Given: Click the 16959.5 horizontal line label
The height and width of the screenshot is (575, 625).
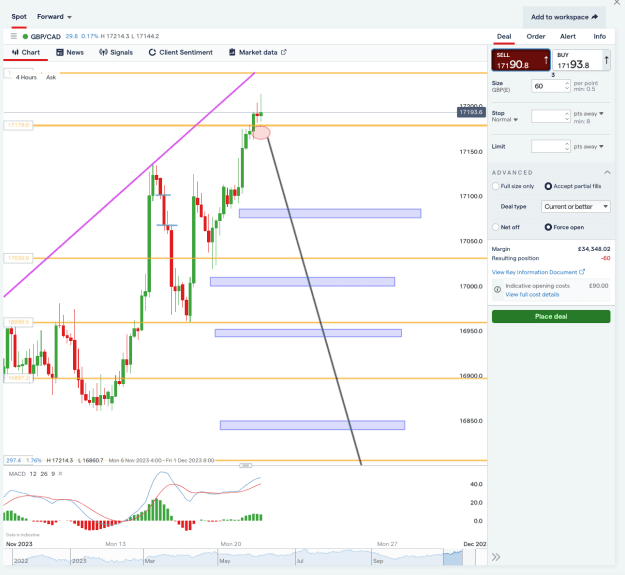Looking at the screenshot, I should [x=18, y=322].
